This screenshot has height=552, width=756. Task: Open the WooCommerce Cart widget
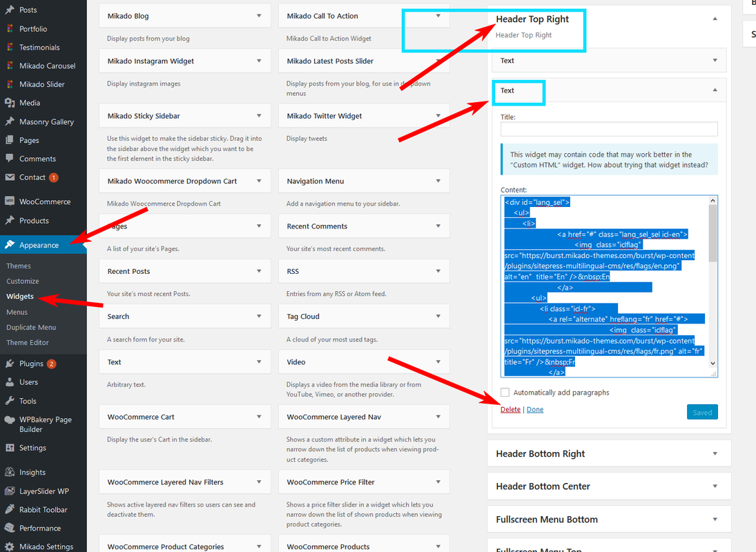(x=184, y=417)
